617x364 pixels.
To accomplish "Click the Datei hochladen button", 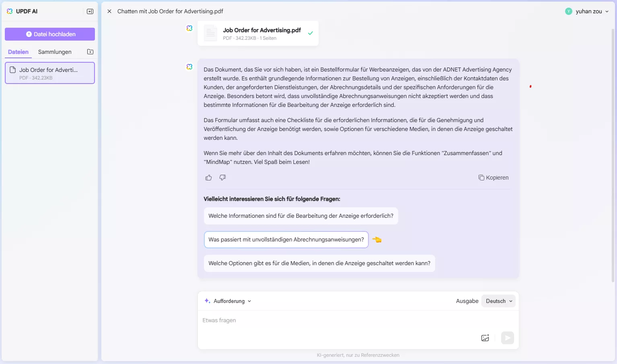I will click(x=50, y=34).
